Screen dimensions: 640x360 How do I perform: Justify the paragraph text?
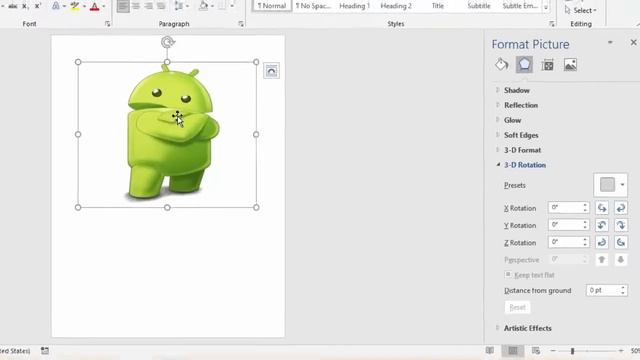pyautogui.click(x=161, y=6)
